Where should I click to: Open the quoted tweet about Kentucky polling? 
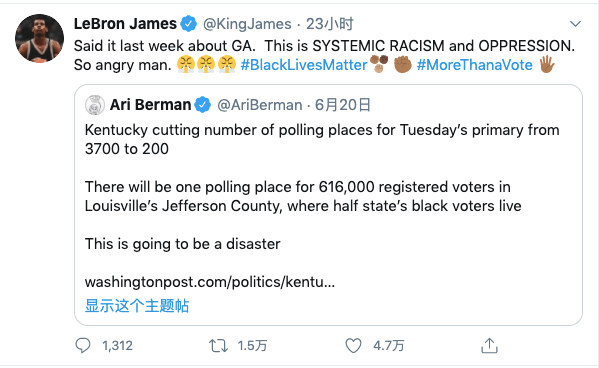point(328,205)
